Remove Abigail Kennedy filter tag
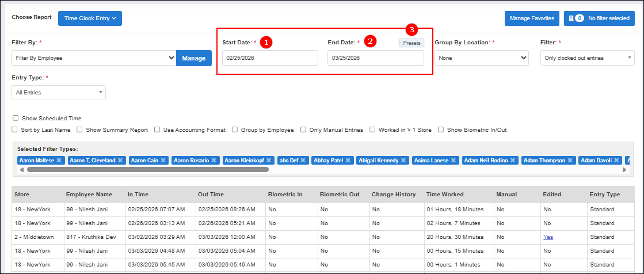The image size is (644, 274). pyautogui.click(x=403, y=161)
